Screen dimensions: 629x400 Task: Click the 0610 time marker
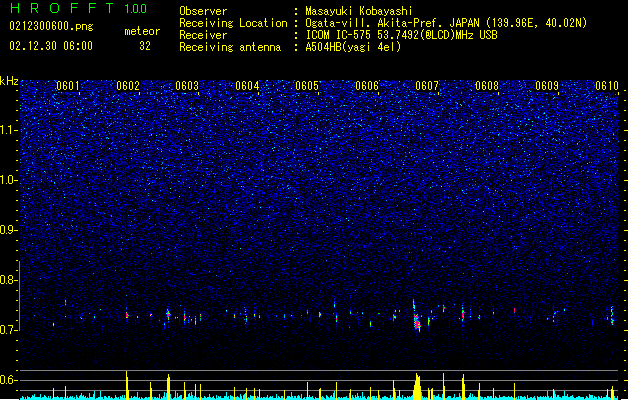[x=607, y=86]
